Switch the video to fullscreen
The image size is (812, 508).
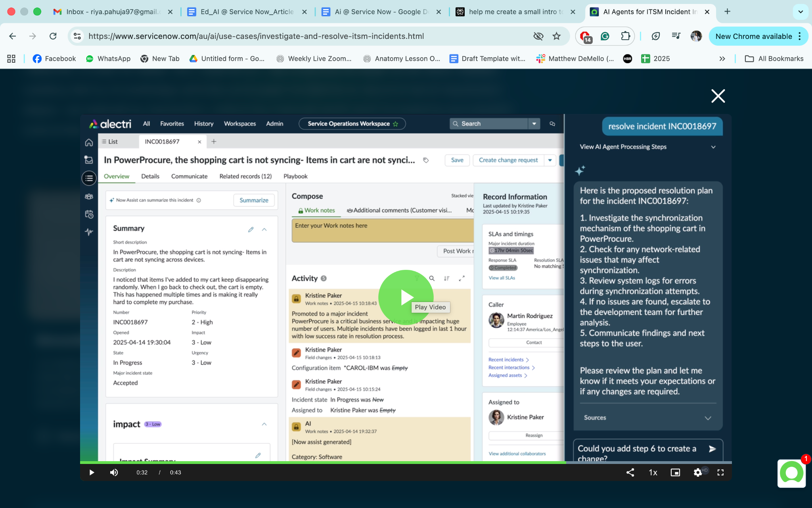coord(720,472)
